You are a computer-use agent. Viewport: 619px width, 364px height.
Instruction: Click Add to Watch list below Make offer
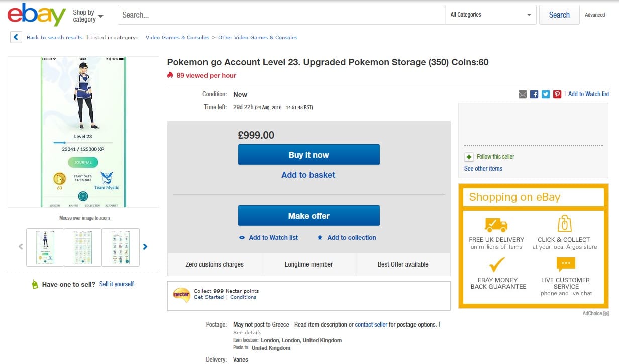click(273, 238)
